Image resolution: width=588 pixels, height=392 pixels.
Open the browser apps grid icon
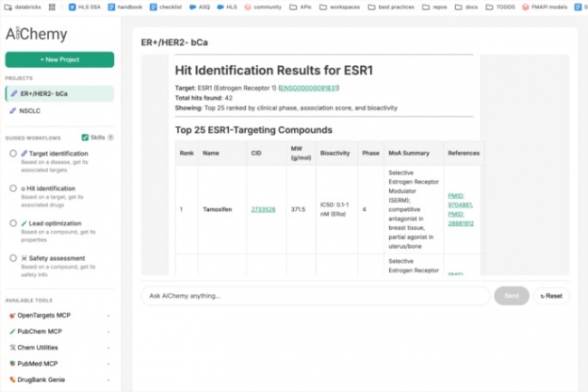point(52,5)
